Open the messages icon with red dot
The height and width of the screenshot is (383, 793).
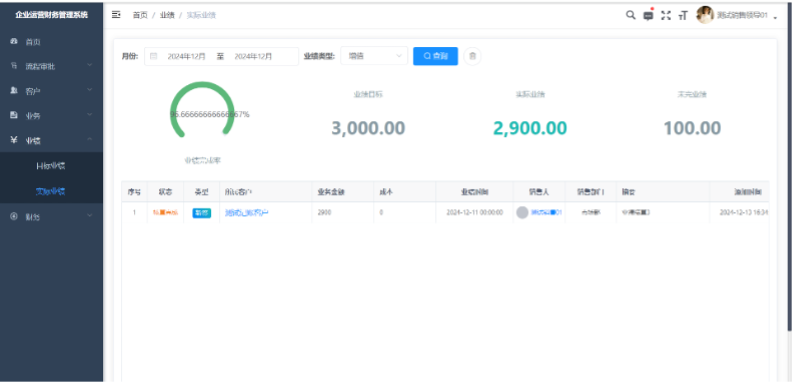pyautogui.click(x=648, y=15)
